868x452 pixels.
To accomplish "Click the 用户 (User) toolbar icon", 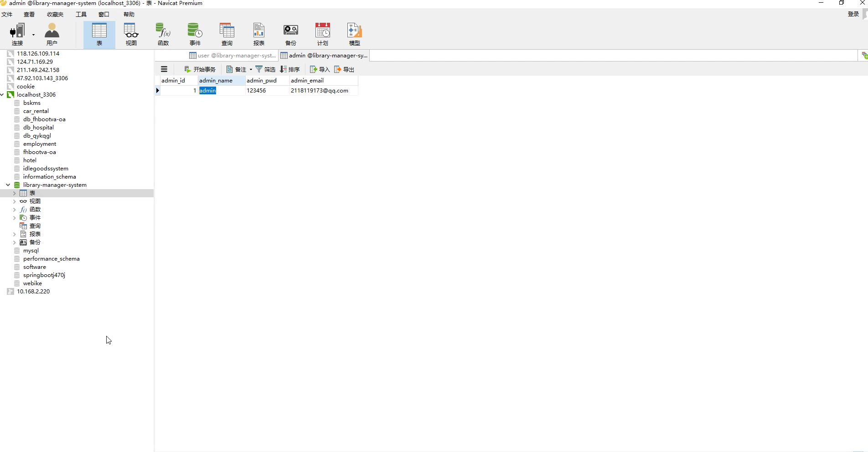I will [x=52, y=35].
